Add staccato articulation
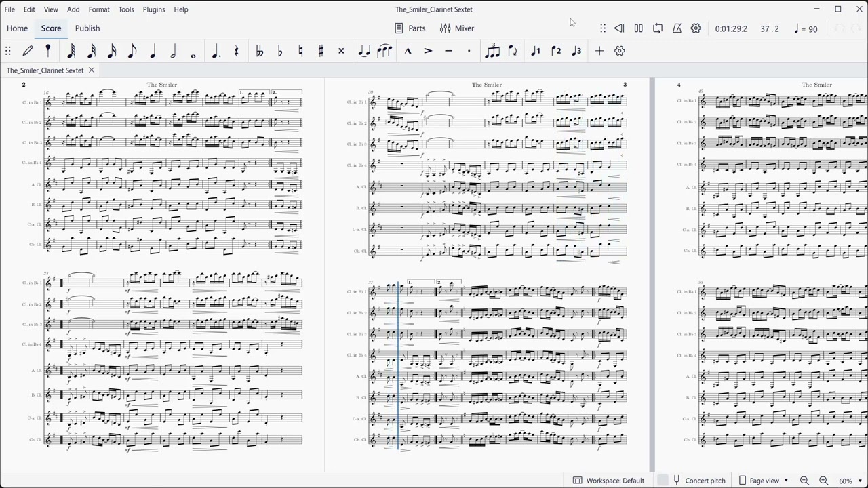 (x=469, y=51)
